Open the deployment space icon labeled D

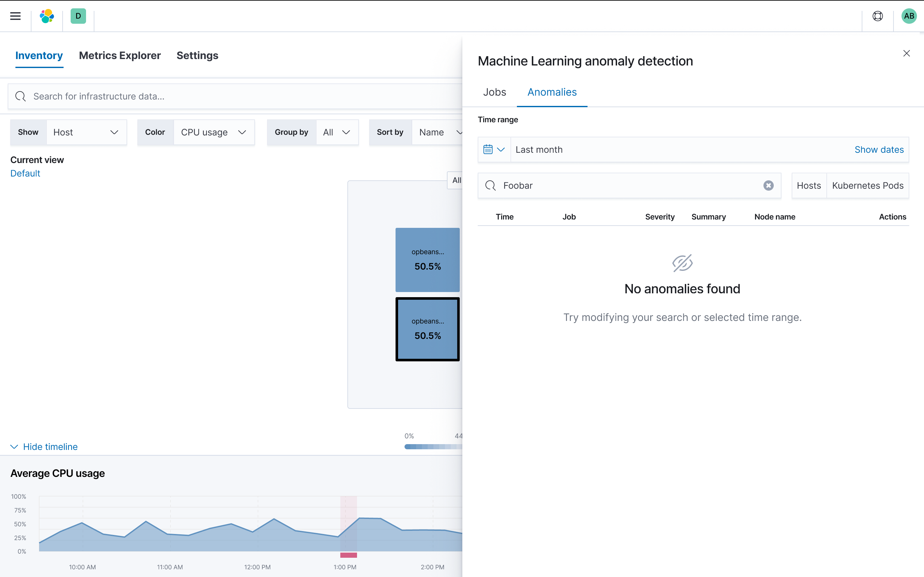pyautogui.click(x=78, y=16)
